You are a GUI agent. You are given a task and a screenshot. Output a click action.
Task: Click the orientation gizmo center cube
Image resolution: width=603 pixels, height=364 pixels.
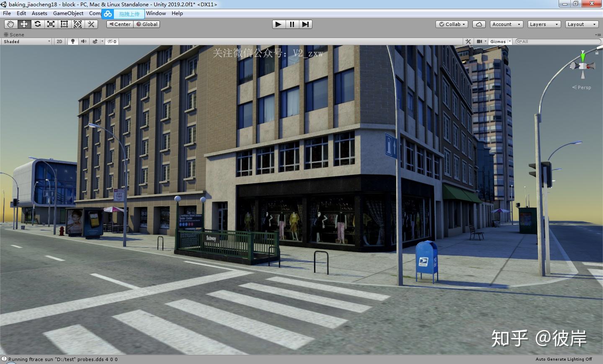(x=582, y=66)
